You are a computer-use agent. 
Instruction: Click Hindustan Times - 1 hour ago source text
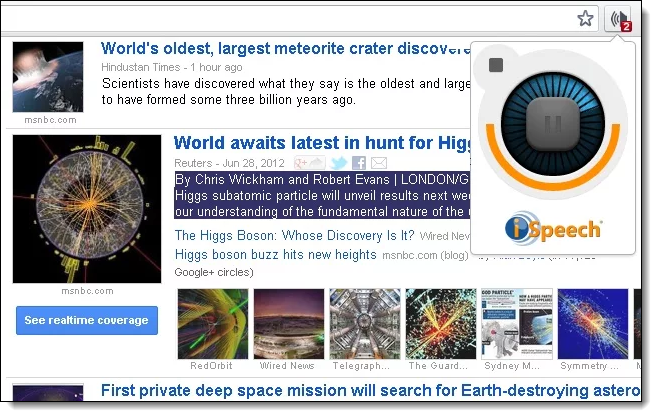[172, 67]
